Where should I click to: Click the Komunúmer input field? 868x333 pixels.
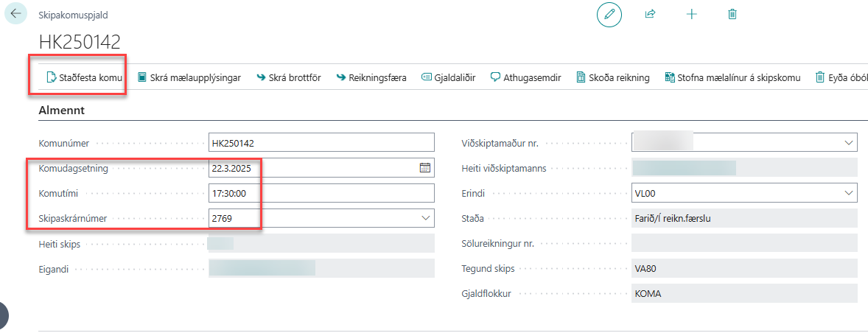[321, 143]
